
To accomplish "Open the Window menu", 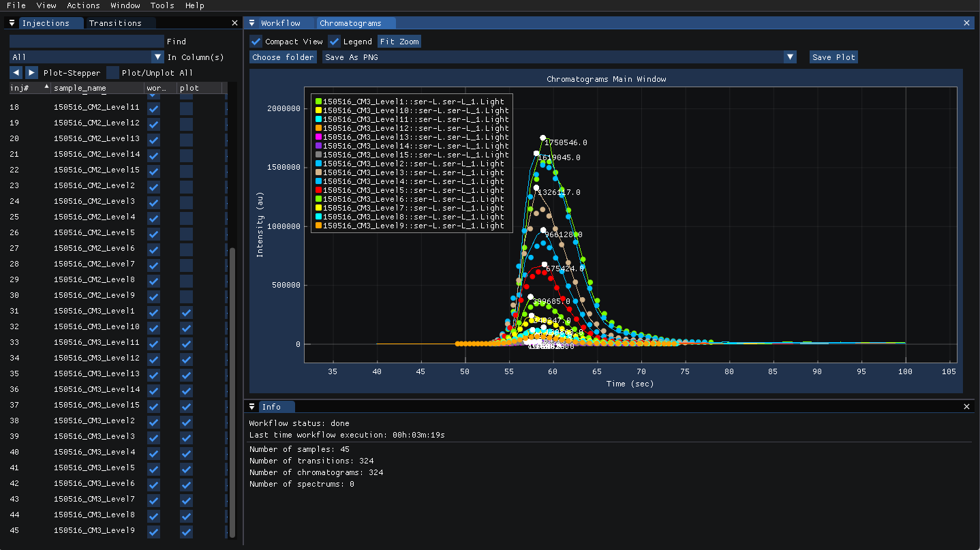I will click(125, 5).
